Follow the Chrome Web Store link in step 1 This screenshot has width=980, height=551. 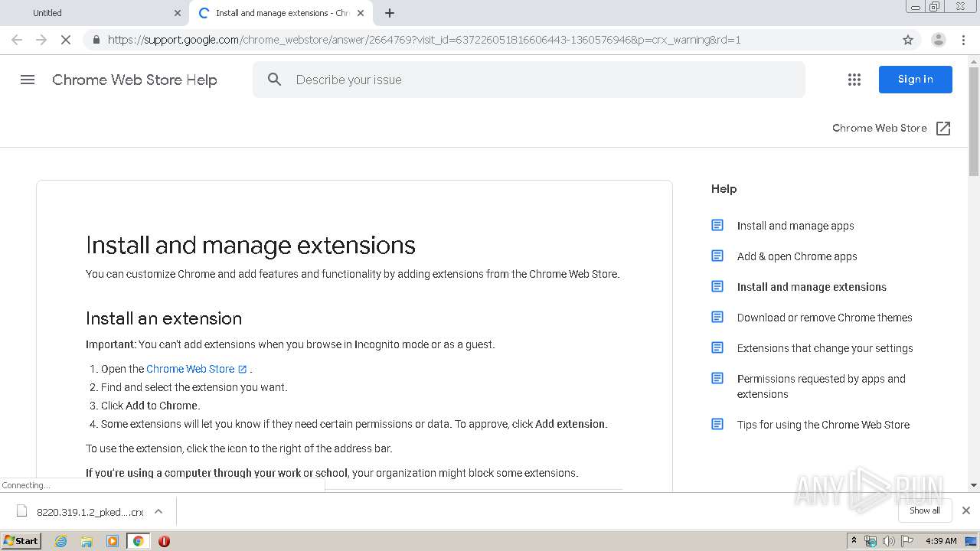(191, 369)
